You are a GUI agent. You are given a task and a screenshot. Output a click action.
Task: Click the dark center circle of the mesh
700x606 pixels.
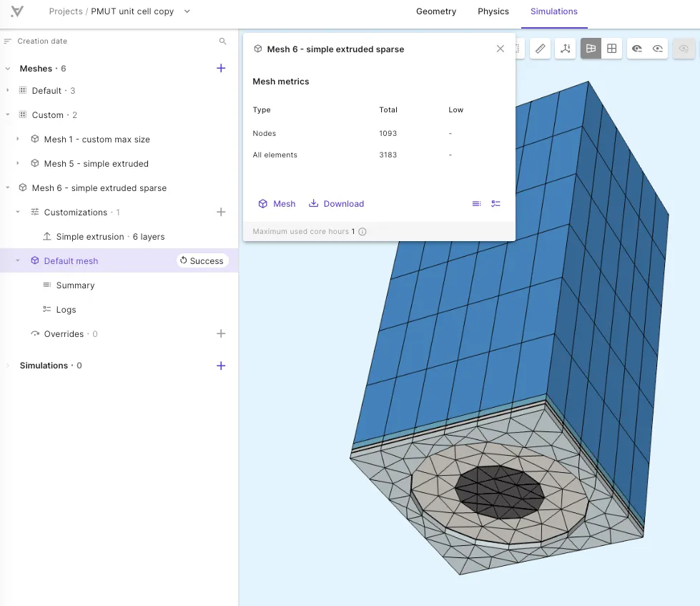pyautogui.click(x=500, y=492)
